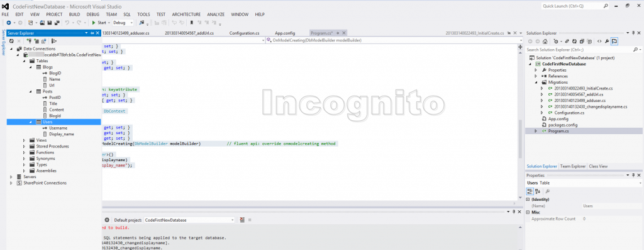
Task: Clear the Package Manager Console icon
Action: click(x=242, y=220)
